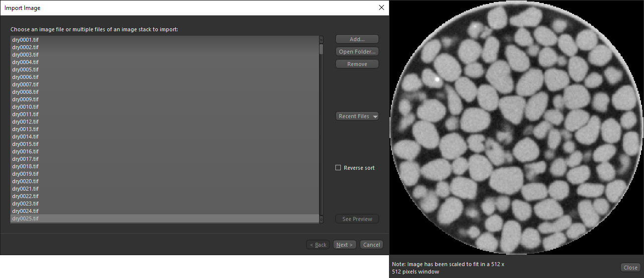The height and width of the screenshot is (278, 644).
Task: Select dry0005.tif in the list
Action: (x=25, y=69)
